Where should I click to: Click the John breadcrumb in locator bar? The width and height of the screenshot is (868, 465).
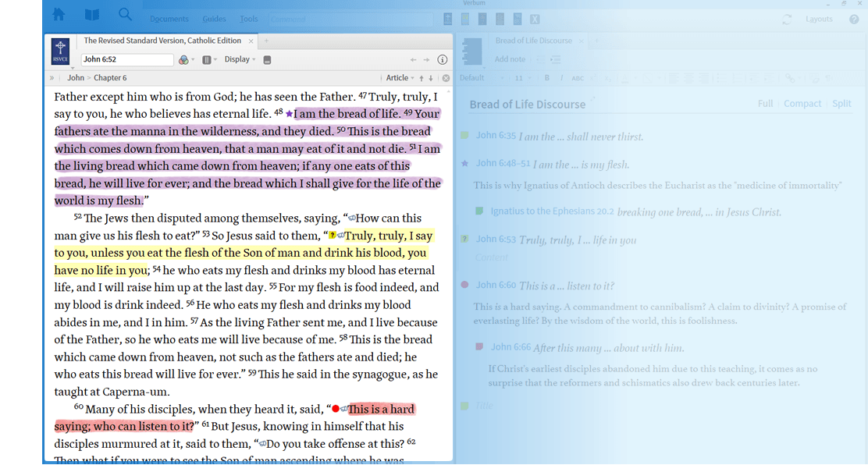pos(76,78)
